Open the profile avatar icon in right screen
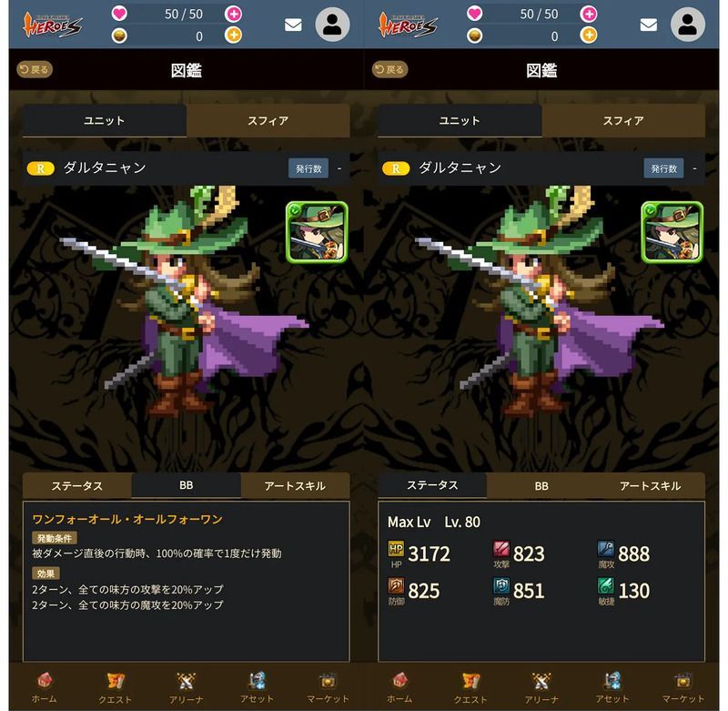This screenshot has width=728, height=711. [688, 25]
